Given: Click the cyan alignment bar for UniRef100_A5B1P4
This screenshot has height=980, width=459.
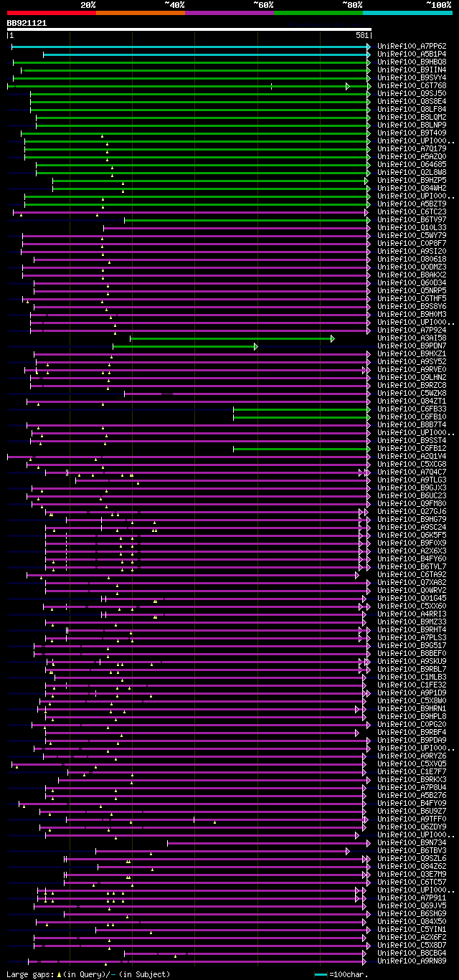Looking at the screenshot, I should 207,54.
